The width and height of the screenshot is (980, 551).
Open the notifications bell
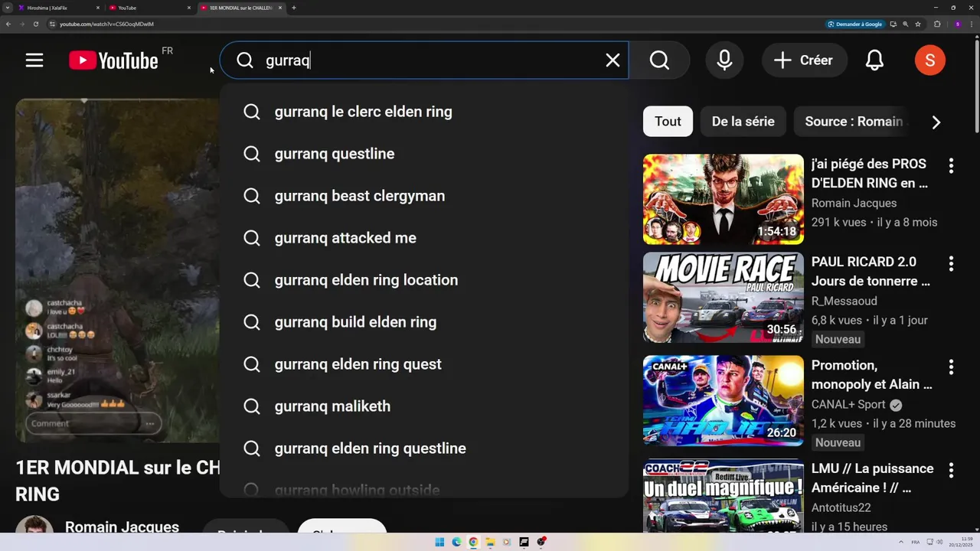pyautogui.click(x=874, y=60)
